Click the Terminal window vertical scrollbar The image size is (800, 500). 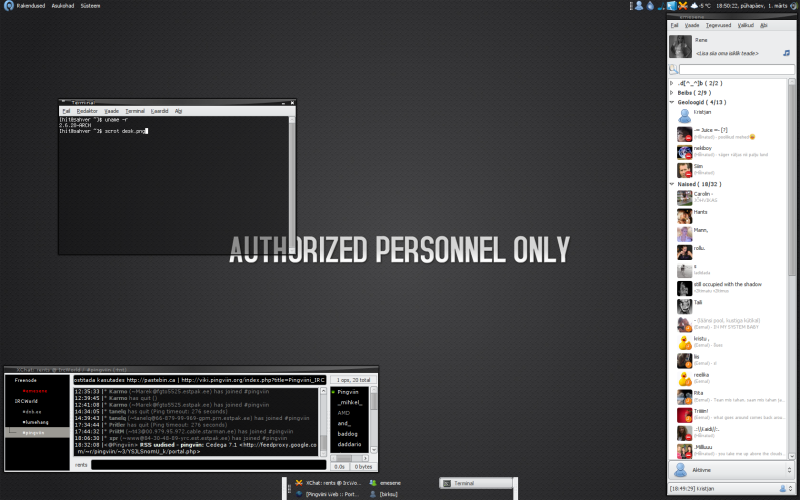click(x=292, y=185)
